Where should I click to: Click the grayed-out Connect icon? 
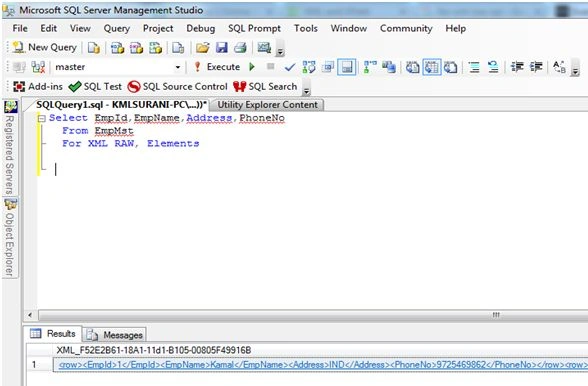pos(19,67)
